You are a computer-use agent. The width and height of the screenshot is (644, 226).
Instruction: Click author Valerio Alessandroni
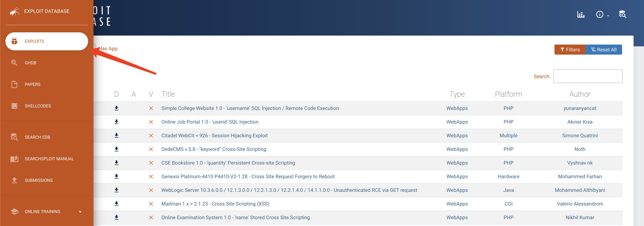coord(580,204)
